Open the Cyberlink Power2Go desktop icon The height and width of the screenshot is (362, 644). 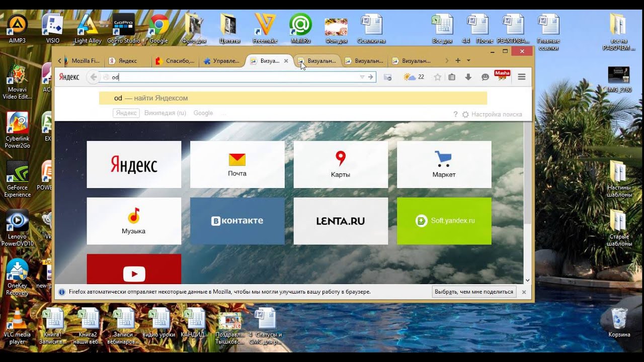click(18, 131)
